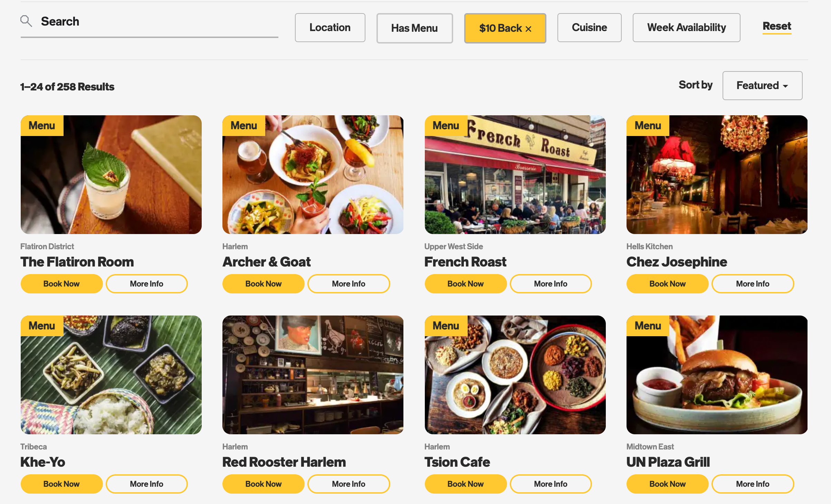Image resolution: width=831 pixels, height=504 pixels.
Task: Open the Week Availability filter
Action: (686, 28)
